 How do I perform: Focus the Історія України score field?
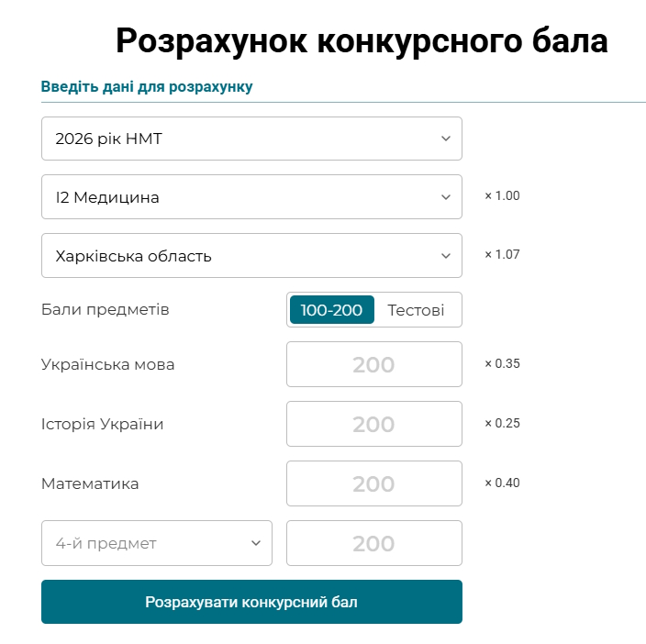373,424
